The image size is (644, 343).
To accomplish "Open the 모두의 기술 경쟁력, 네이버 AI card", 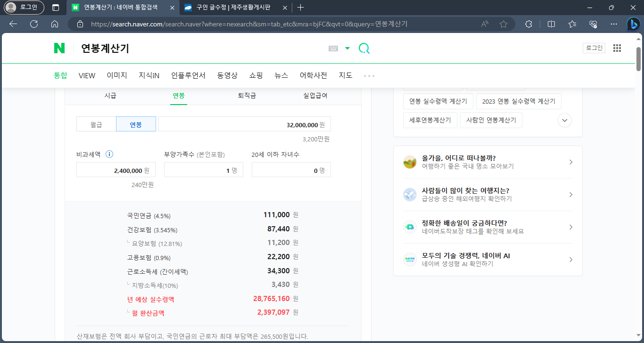I will click(488, 260).
